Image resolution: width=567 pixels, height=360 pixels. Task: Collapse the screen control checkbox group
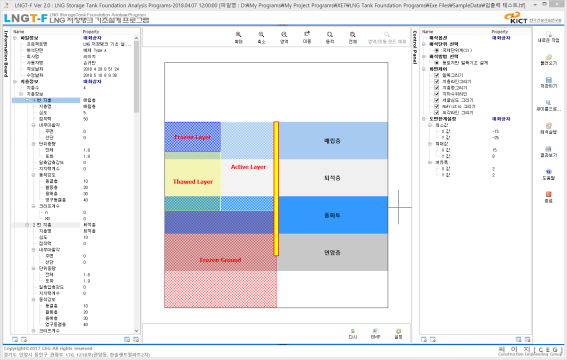coord(424,69)
